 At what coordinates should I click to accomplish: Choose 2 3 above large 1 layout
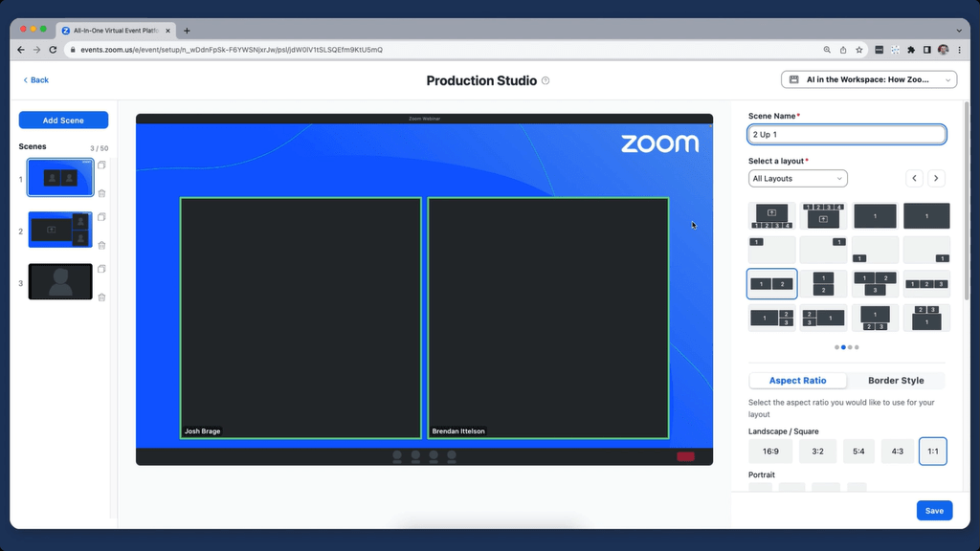(926, 318)
